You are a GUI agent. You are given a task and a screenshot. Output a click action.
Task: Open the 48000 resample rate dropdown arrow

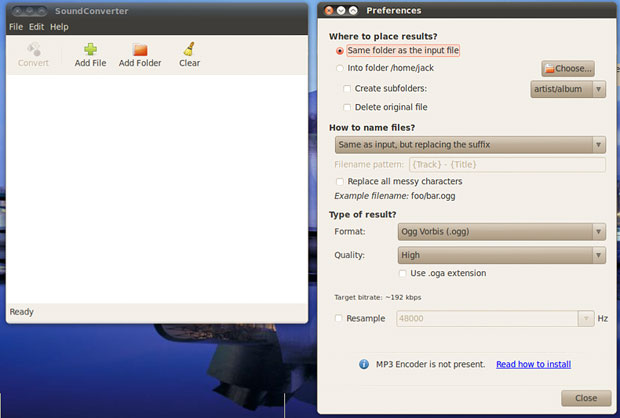[x=586, y=318]
